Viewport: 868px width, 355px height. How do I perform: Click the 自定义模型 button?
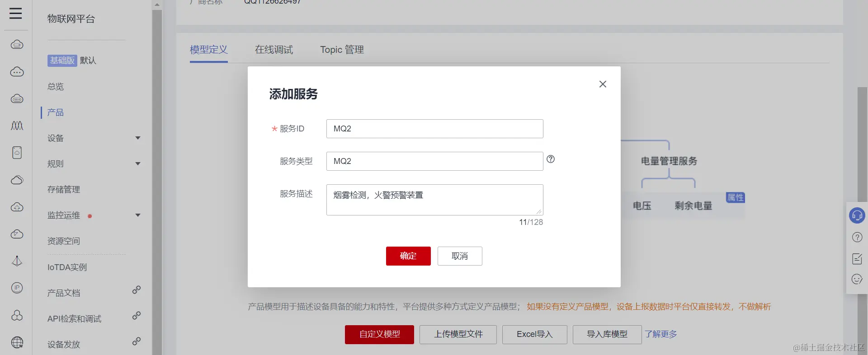379,335
